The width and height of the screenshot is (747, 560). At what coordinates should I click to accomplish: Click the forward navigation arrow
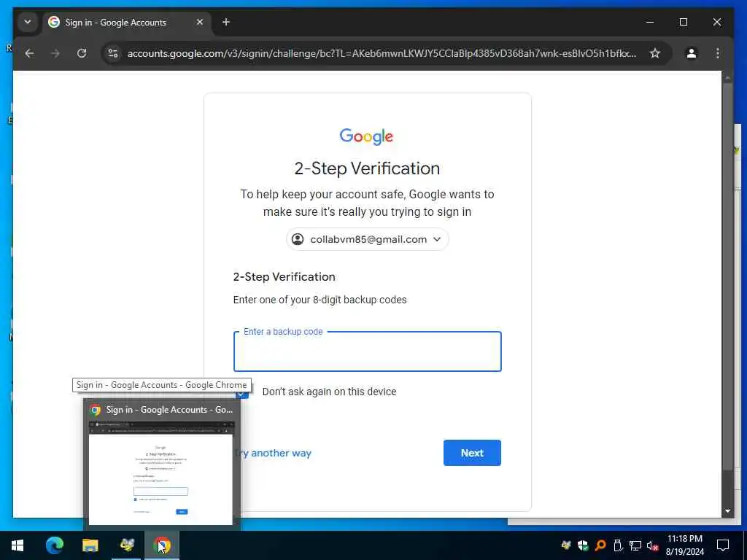55,53
